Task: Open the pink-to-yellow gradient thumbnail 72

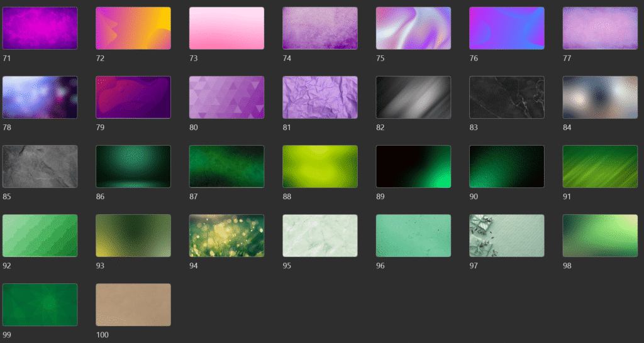Action: click(133, 28)
